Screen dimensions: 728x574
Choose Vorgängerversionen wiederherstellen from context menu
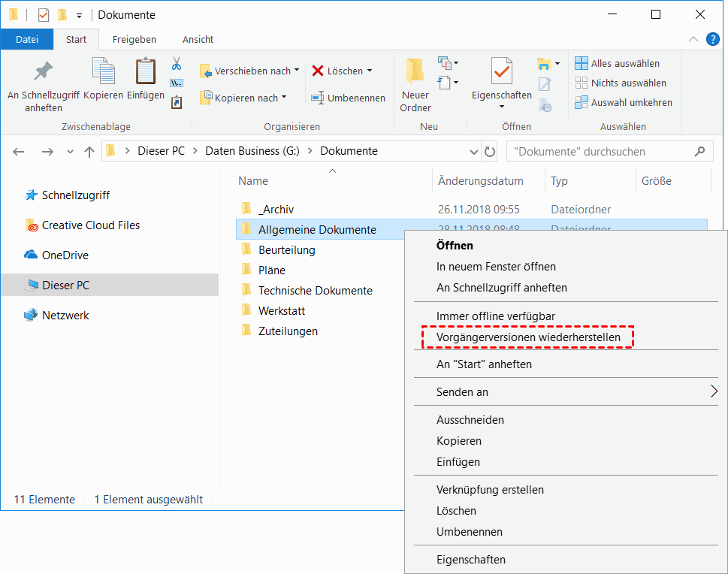(x=528, y=337)
